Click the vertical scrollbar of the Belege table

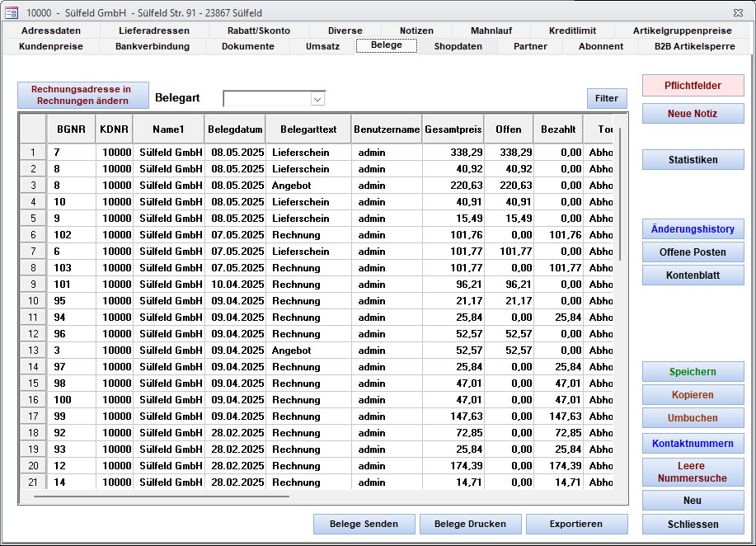(x=620, y=194)
